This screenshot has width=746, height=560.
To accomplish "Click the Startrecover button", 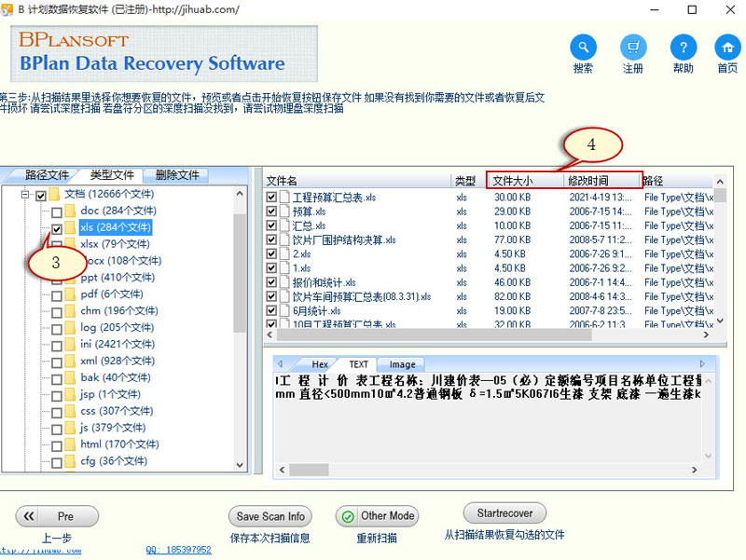I will click(504, 513).
